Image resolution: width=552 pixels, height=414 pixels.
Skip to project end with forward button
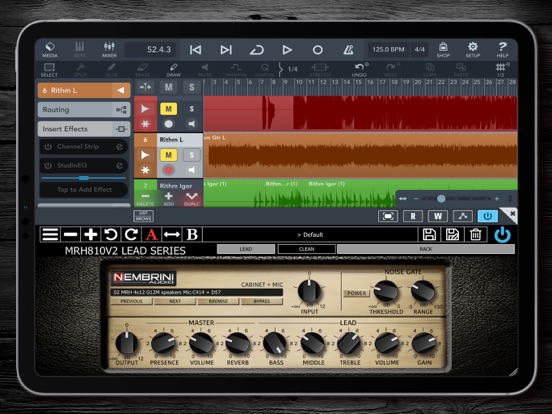(x=226, y=50)
